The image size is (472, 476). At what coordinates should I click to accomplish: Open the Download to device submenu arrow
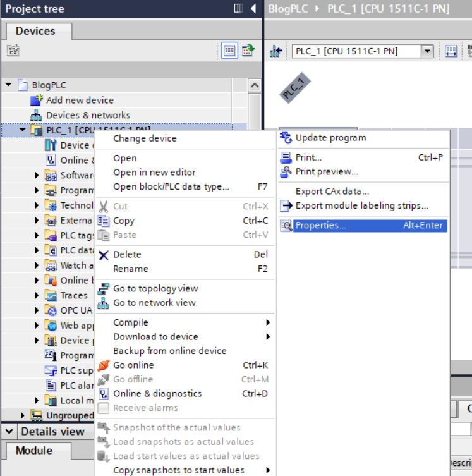(267, 337)
